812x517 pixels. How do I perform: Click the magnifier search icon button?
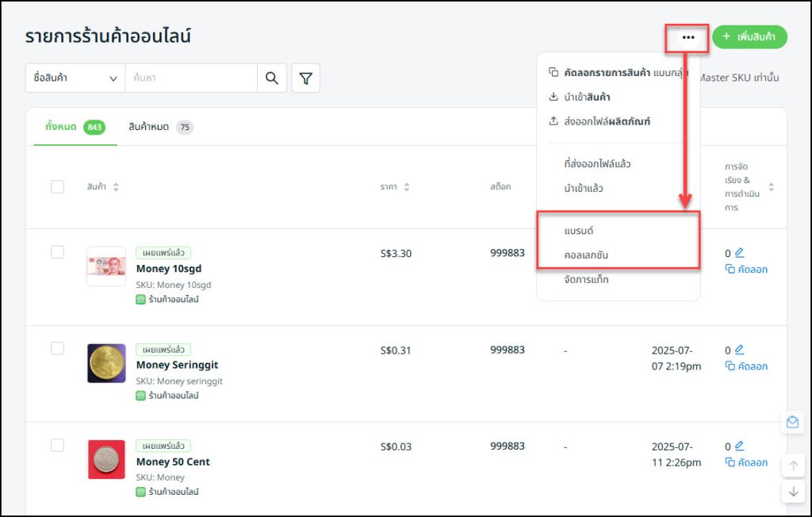(x=272, y=78)
